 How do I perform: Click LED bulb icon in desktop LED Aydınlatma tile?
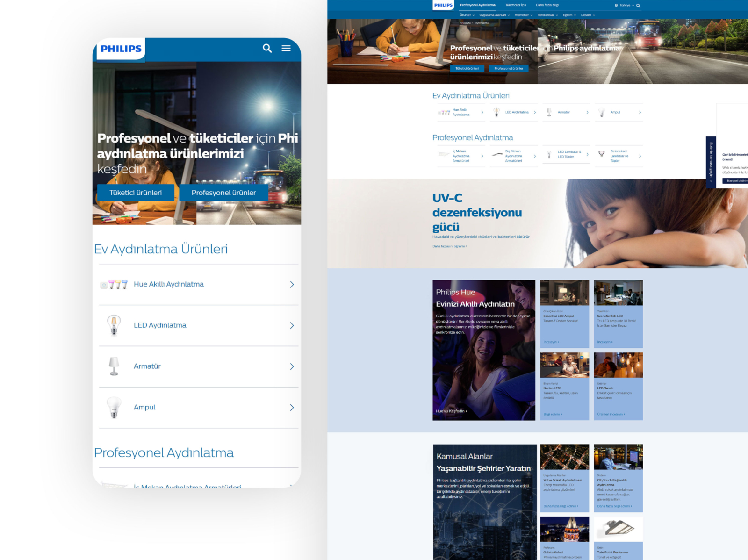pyautogui.click(x=496, y=112)
